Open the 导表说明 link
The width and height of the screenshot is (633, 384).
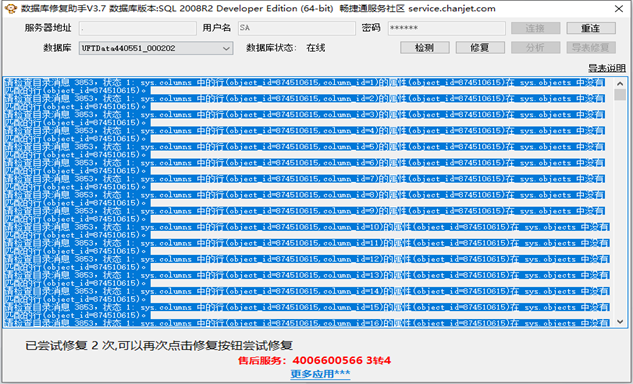(606, 68)
